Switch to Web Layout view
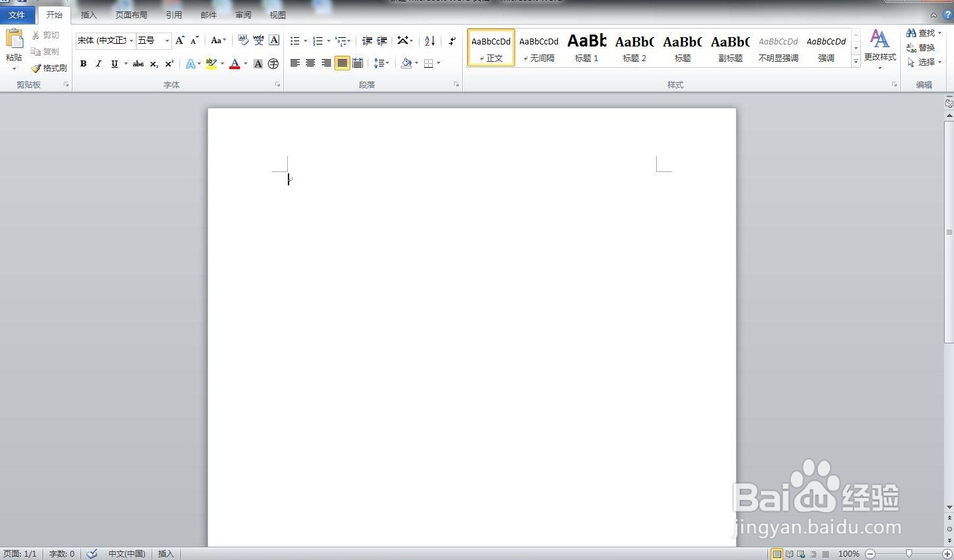954x560 pixels. coord(801,553)
